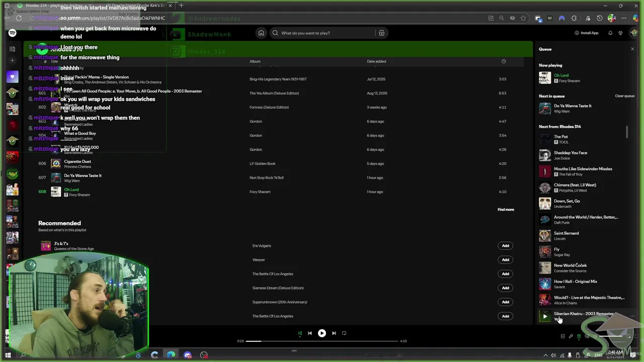Play Siberian Khatru from its queue thumbnail

pyautogui.click(x=545, y=316)
